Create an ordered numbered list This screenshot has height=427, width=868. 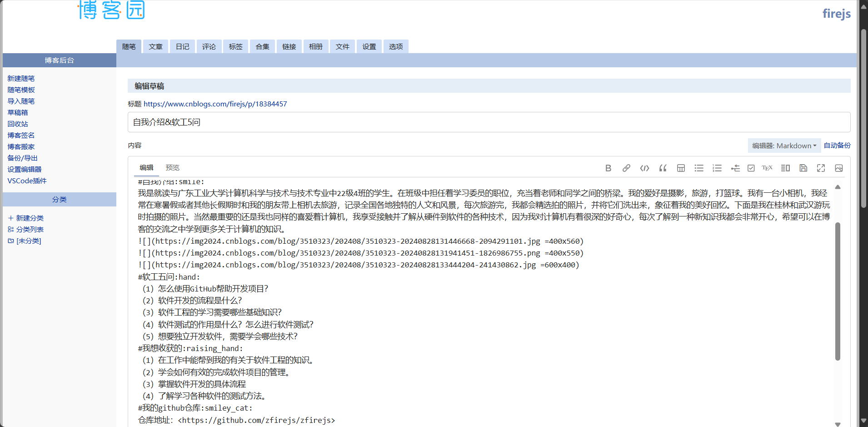tap(717, 168)
